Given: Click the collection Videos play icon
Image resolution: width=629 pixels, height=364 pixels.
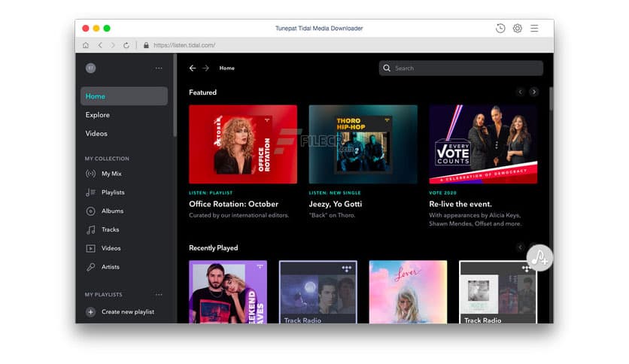Looking at the screenshot, I should click(x=90, y=248).
